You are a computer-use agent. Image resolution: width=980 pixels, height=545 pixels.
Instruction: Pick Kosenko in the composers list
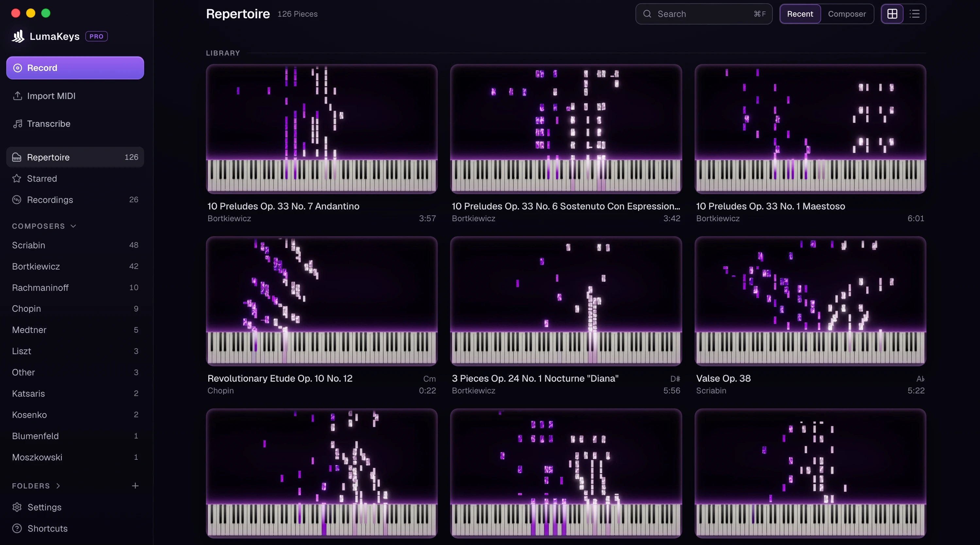75,415
